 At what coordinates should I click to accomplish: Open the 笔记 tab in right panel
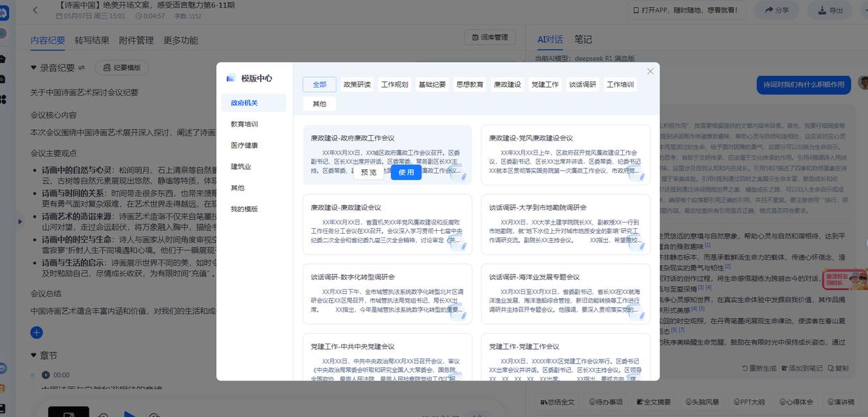pos(584,40)
